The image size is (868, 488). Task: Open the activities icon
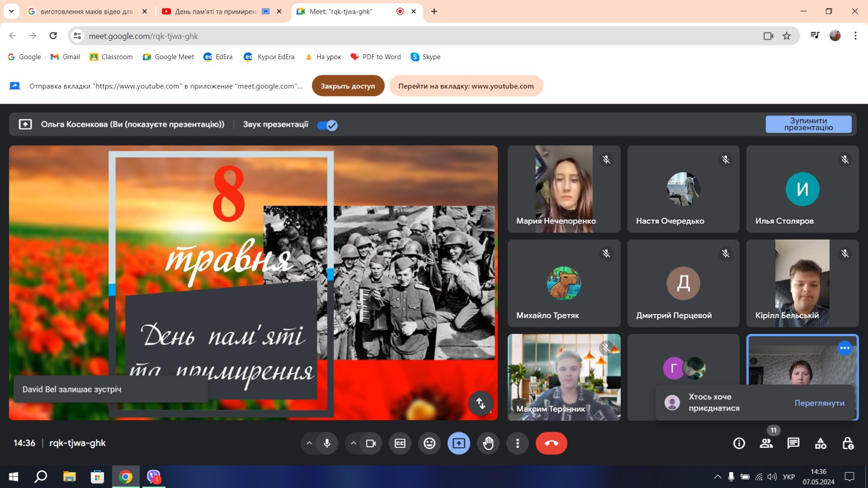coord(821,444)
